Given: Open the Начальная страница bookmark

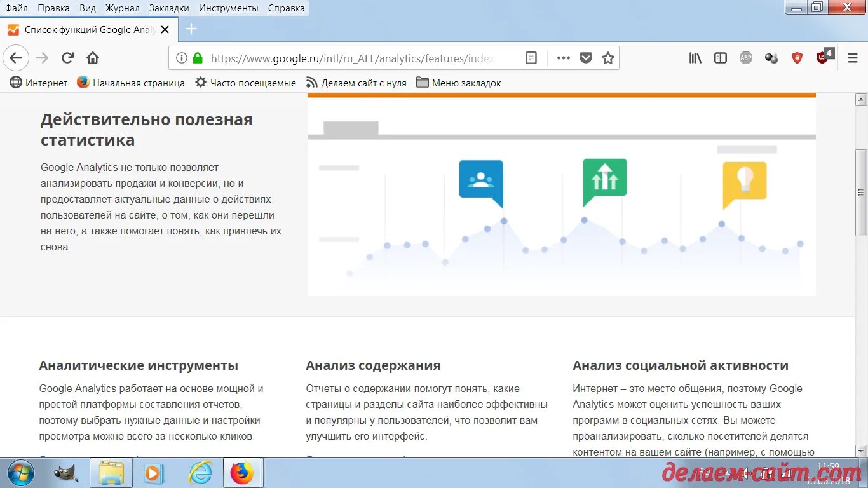Looking at the screenshot, I should click(x=131, y=83).
